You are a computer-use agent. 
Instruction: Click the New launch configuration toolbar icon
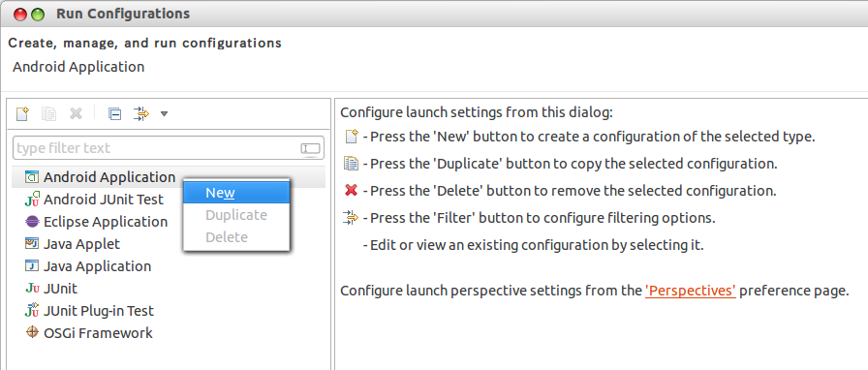click(x=21, y=113)
